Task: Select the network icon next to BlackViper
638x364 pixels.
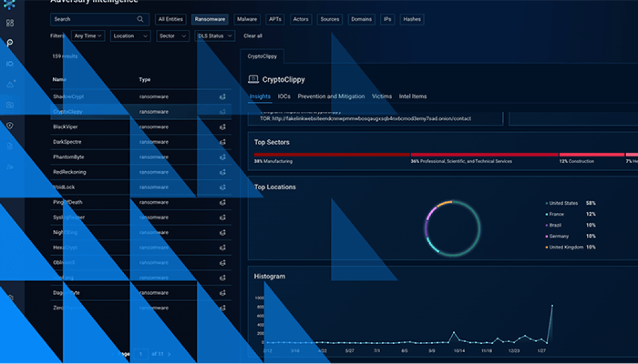Action: [x=222, y=126]
